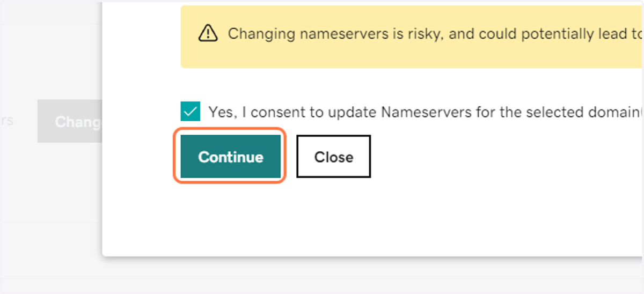Viewport: 644px width, 294px height.
Task: Click the greyed Change button behind the dialog
Action: 70,121
